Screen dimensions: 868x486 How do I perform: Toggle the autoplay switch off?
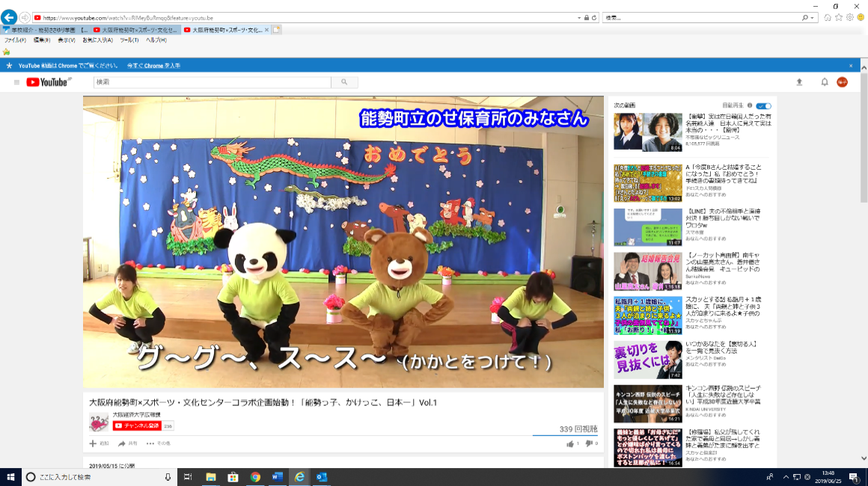(763, 106)
